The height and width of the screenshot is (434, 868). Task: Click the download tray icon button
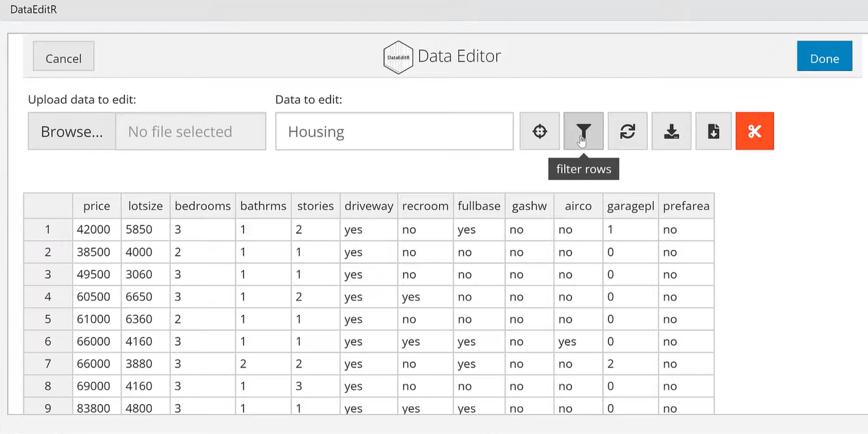[671, 131]
